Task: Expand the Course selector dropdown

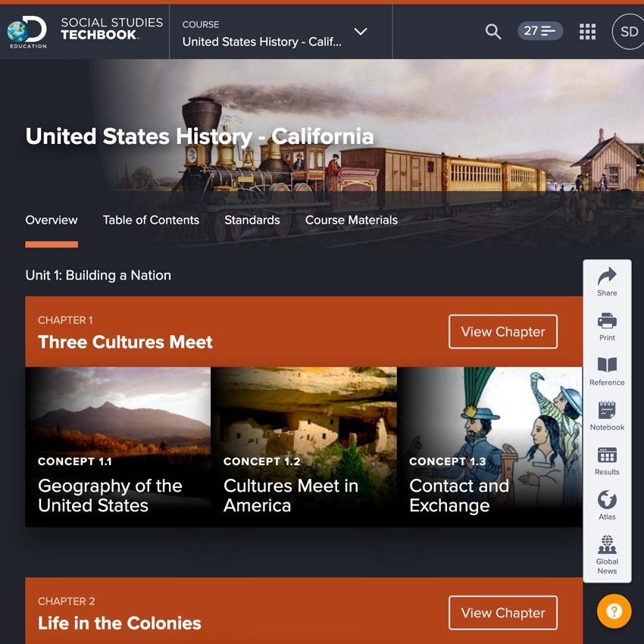Action: pos(361,32)
